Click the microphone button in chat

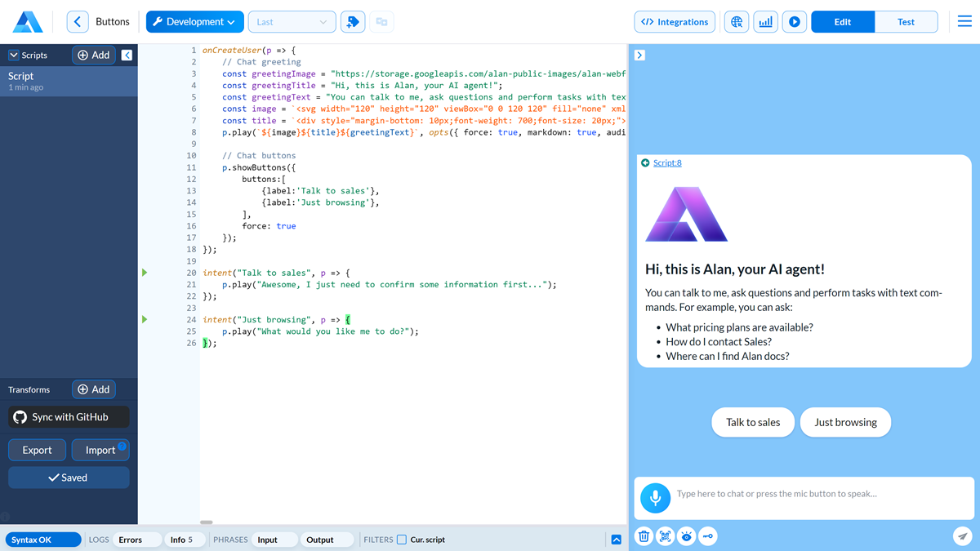pos(655,497)
